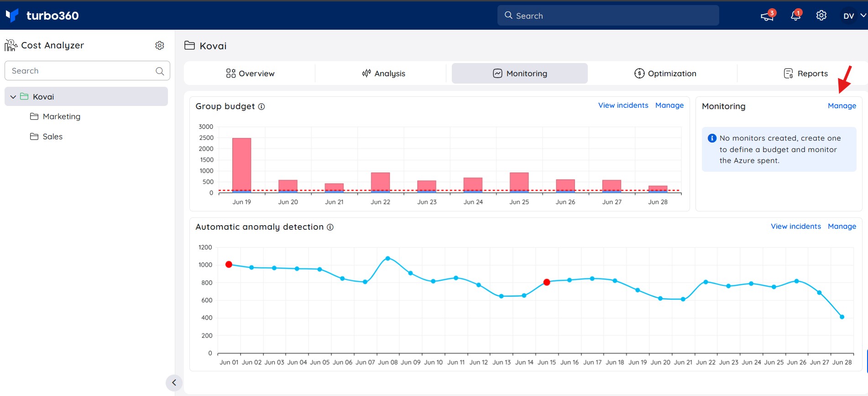Click the Sales folder icon
The width and height of the screenshot is (868, 396).
point(34,137)
